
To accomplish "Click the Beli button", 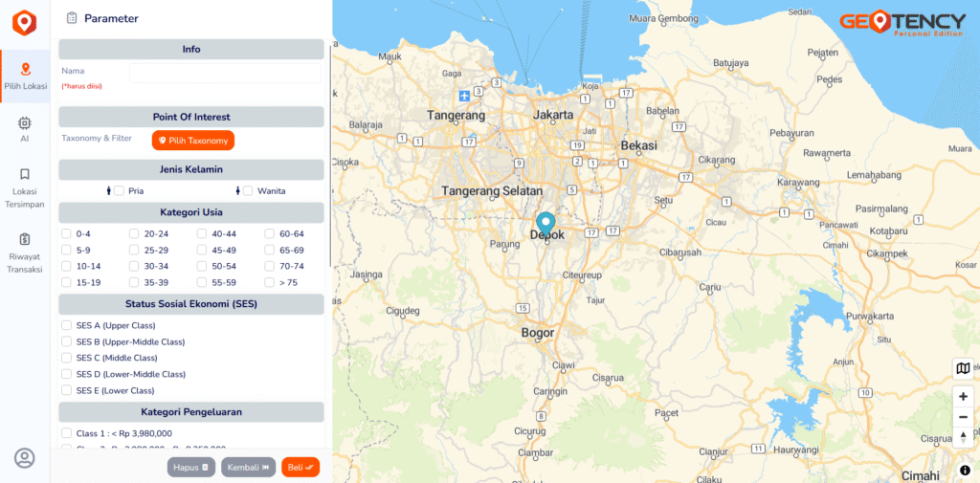I will tap(301, 467).
